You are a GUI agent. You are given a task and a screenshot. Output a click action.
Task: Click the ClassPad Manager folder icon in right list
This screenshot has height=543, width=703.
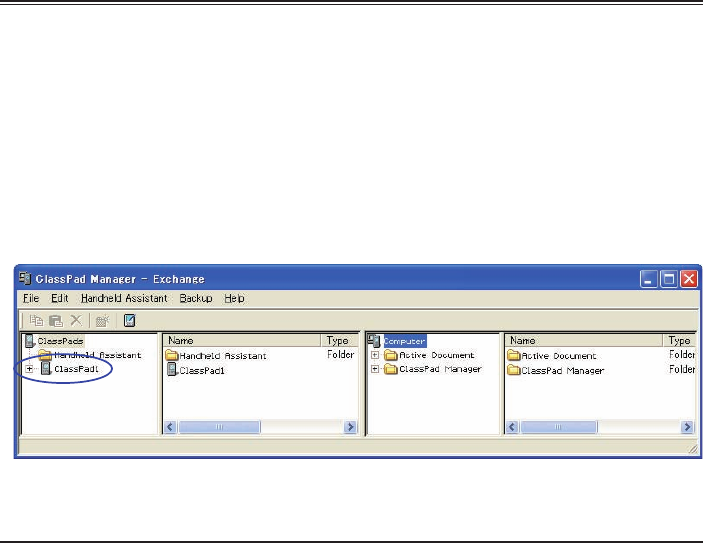pos(513,370)
